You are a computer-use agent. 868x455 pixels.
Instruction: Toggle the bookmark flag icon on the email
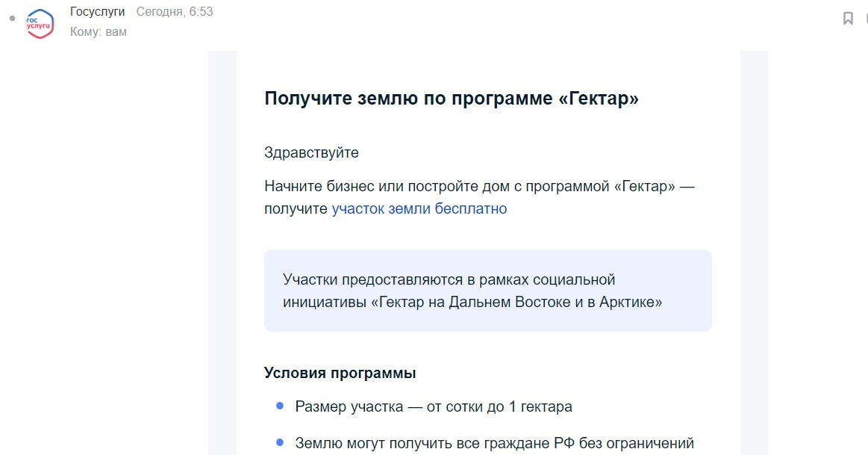[x=848, y=18]
